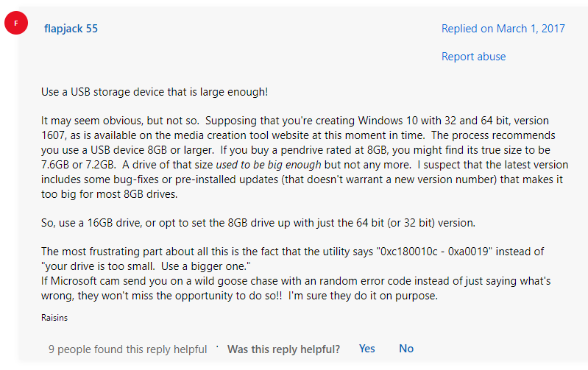588x370 pixels.
Task: Click the Replied on March 1, 2017 date
Action: pyautogui.click(x=503, y=29)
